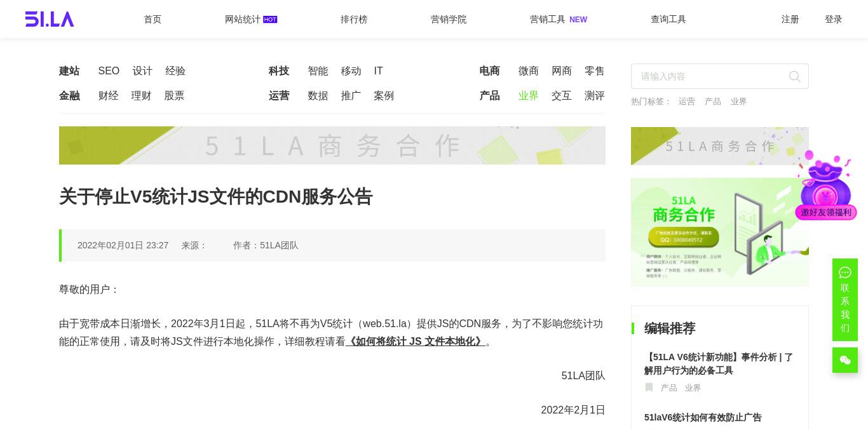Click the wide 51LA商务合作 banner above article
The width and height of the screenshot is (868, 430).
332,145
